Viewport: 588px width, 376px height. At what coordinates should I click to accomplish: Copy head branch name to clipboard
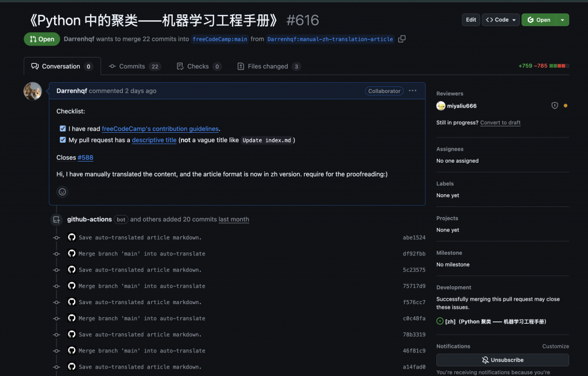click(x=401, y=39)
